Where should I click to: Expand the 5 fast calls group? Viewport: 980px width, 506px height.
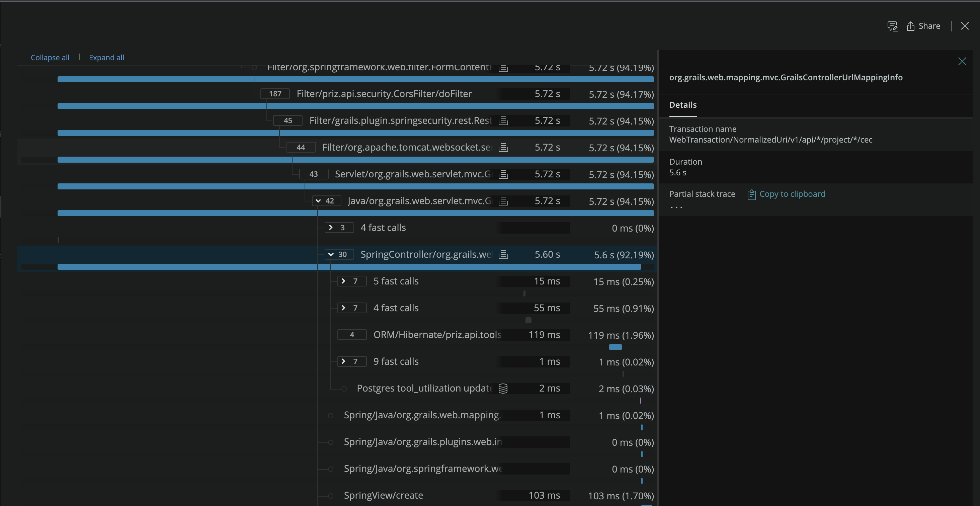pyautogui.click(x=343, y=281)
